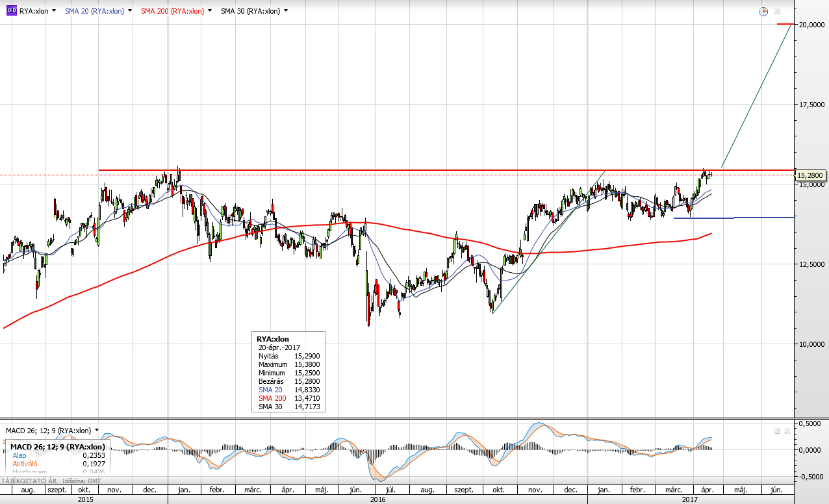Expand the SMA 30 (RYA:xlon) dropdown
The image size is (829, 504).
[286, 11]
